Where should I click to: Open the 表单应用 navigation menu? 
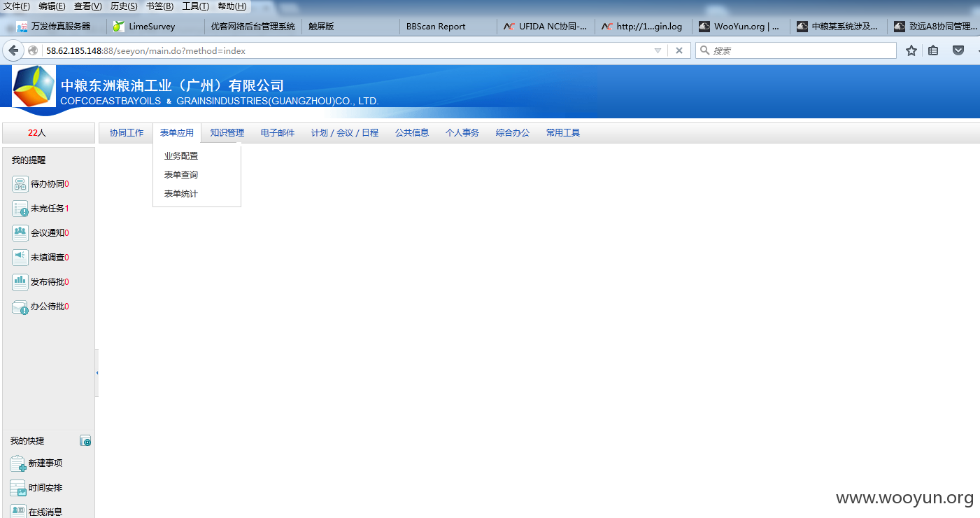point(177,133)
